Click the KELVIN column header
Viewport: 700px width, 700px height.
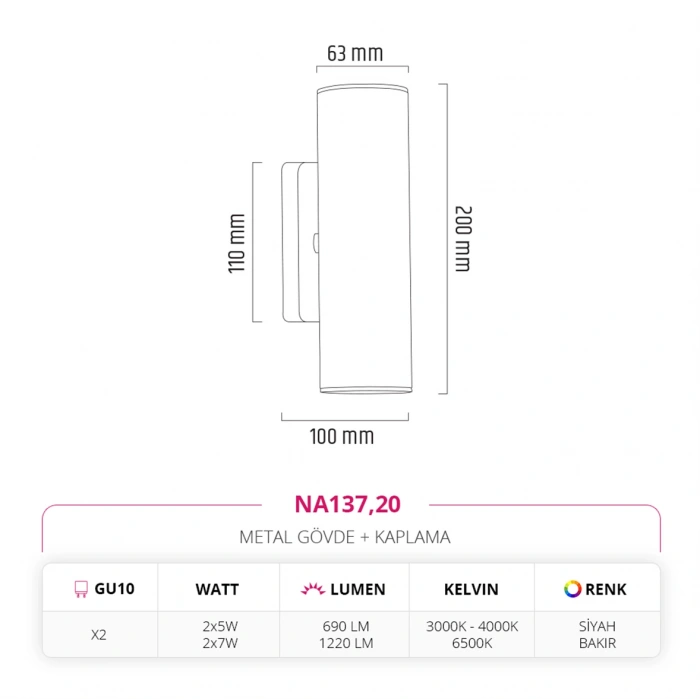474,589
